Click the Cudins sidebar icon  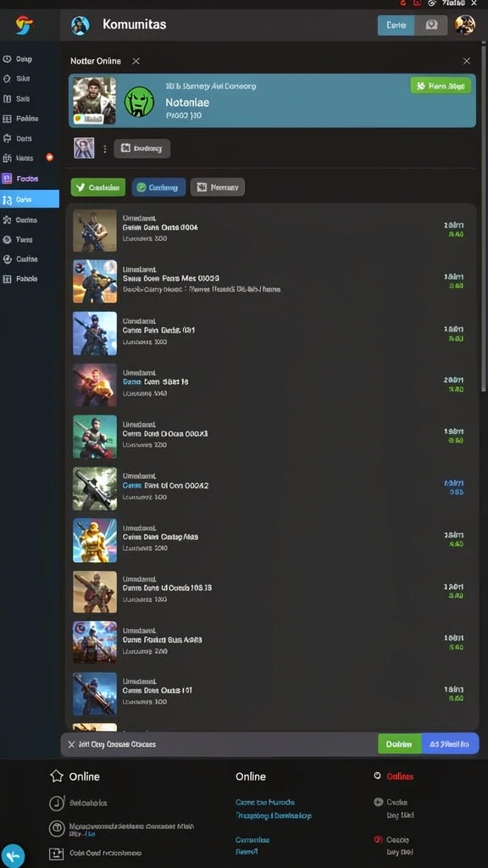coord(7,259)
